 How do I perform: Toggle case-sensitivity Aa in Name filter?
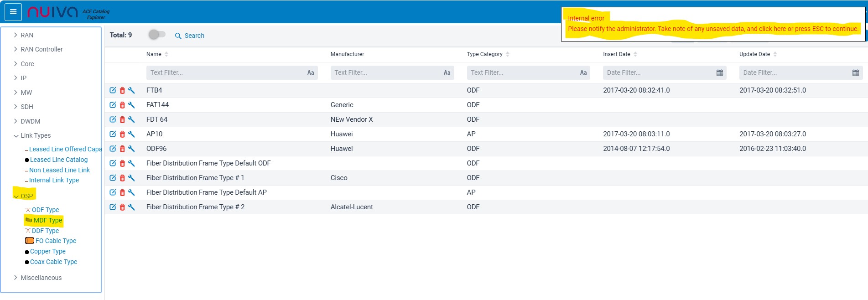click(x=310, y=73)
